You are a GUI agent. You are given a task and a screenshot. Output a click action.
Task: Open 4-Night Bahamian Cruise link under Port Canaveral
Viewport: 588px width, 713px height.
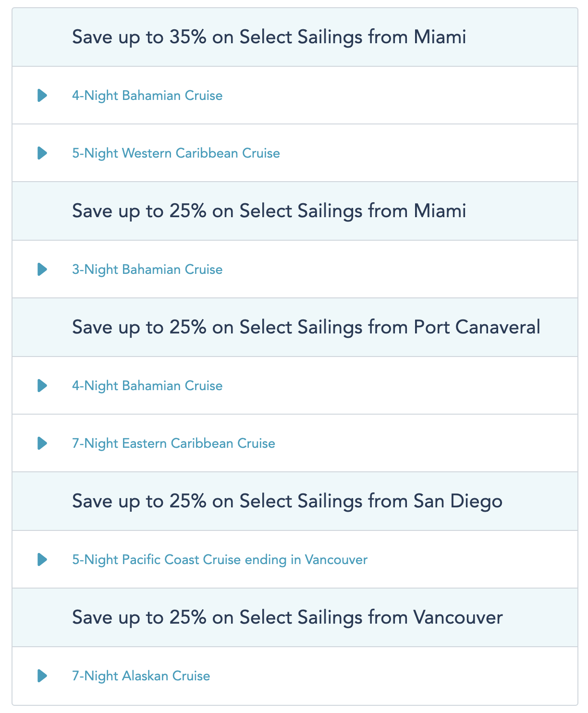147,386
